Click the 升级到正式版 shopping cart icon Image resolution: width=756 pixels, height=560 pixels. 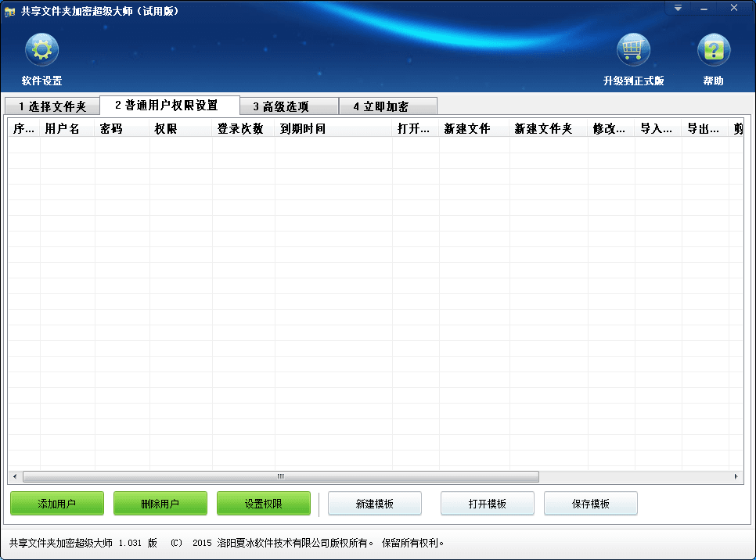point(633,49)
